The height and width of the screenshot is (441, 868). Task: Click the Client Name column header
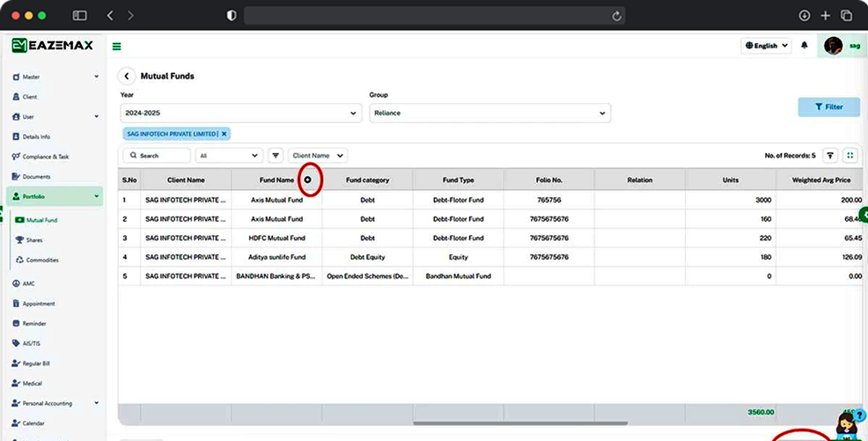tap(186, 180)
